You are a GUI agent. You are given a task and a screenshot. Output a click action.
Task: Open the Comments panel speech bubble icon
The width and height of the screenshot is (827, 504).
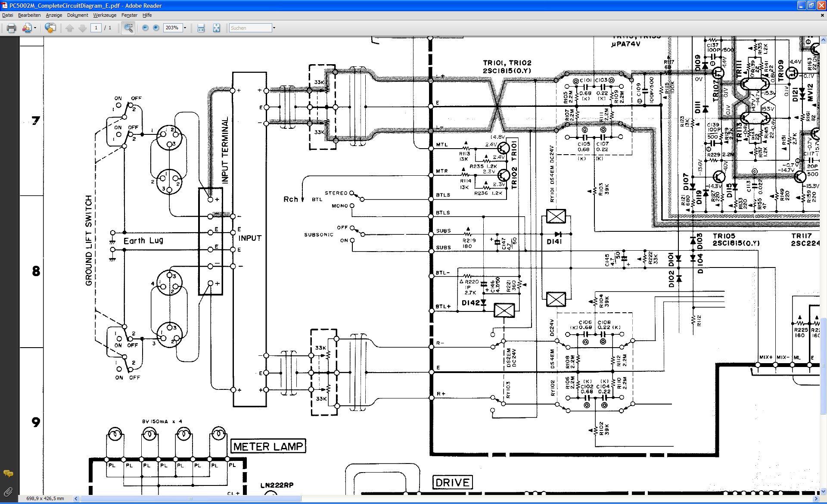pos(8,474)
